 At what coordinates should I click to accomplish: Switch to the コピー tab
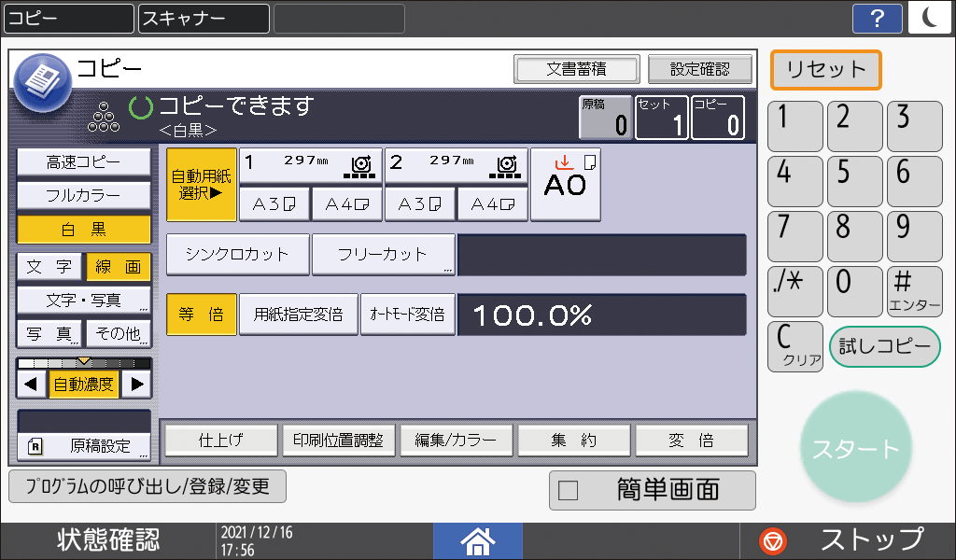click(x=67, y=18)
